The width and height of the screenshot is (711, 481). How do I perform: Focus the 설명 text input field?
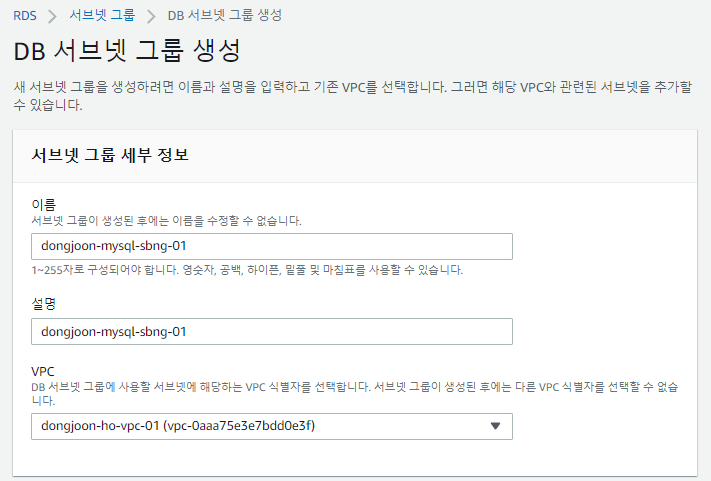[272, 331]
